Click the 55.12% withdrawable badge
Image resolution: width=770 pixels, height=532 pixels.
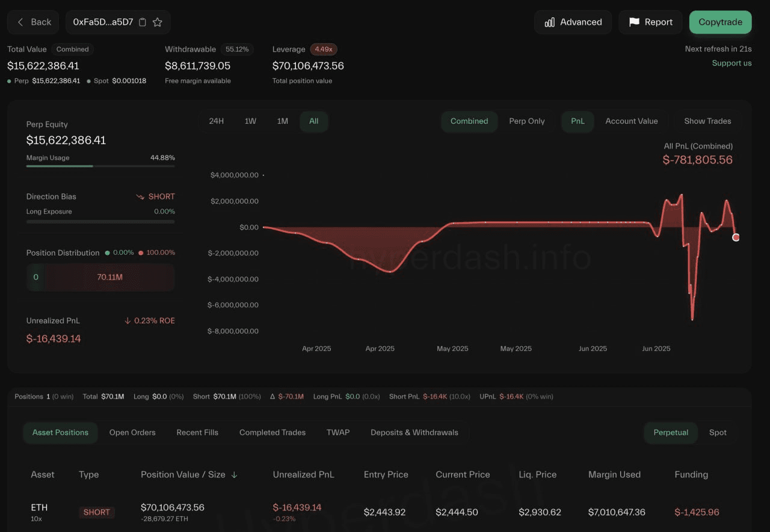pyautogui.click(x=237, y=49)
